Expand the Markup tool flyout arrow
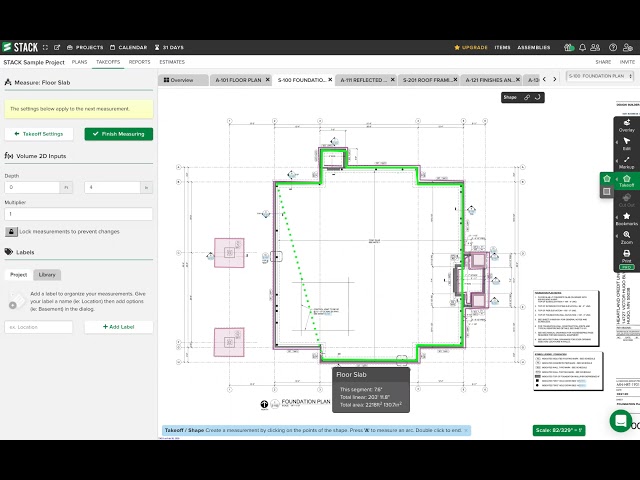The image size is (640, 480). coord(616,161)
